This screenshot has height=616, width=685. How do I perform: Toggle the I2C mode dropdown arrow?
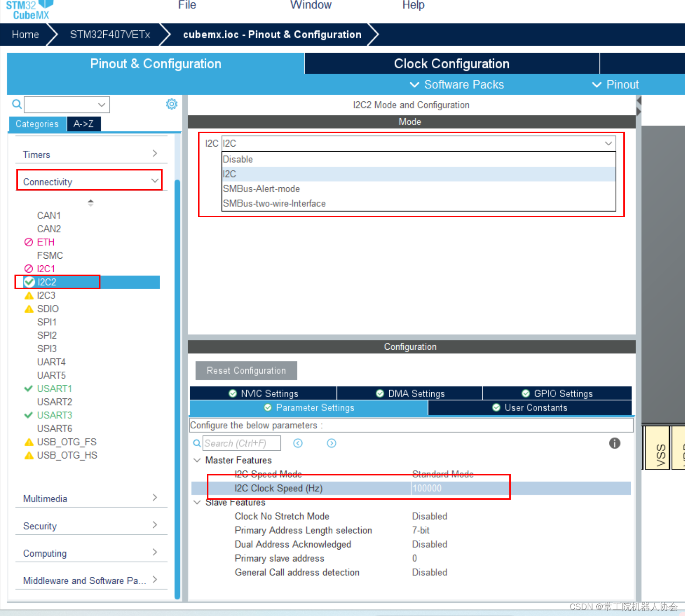[608, 143]
